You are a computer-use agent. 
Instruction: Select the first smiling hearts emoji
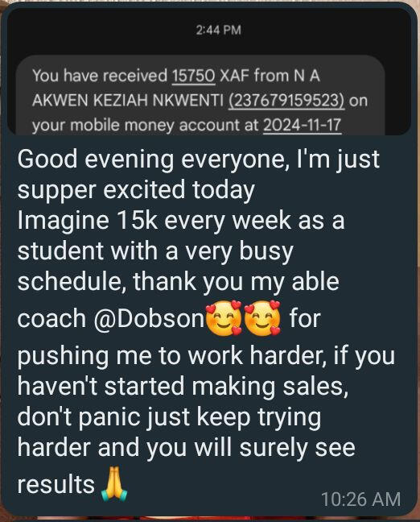[x=224, y=318]
